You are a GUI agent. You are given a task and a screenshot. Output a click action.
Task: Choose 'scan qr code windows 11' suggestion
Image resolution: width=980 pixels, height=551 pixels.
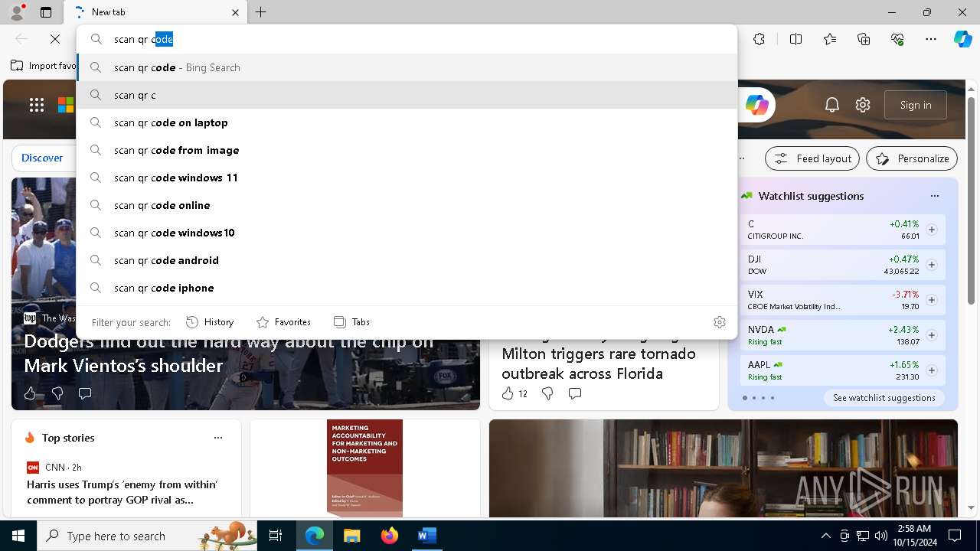tap(407, 178)
